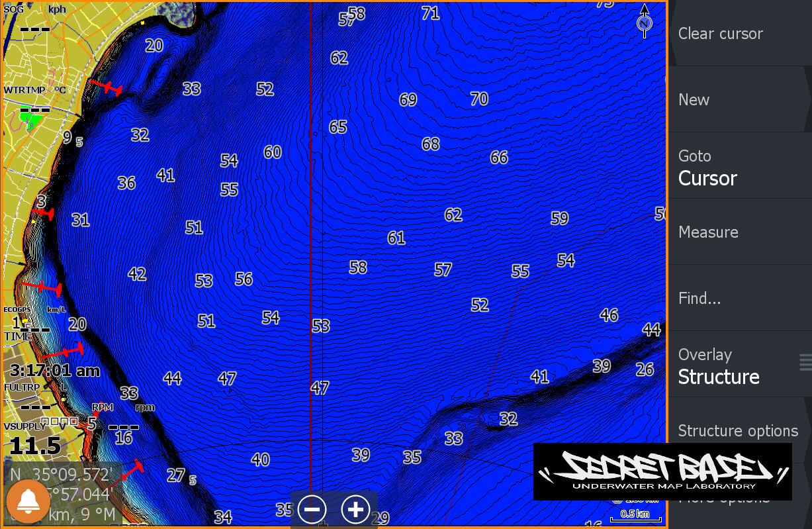The height and width of the screenshot is (529, 812).
Task: Tap the 0.5 km scale bar
Action: [635, 516]
